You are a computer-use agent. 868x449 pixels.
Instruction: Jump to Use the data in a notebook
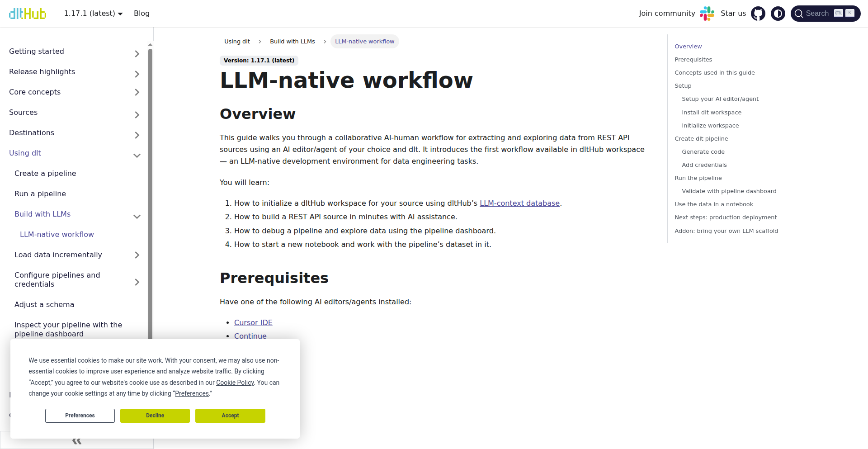(714, 204)
